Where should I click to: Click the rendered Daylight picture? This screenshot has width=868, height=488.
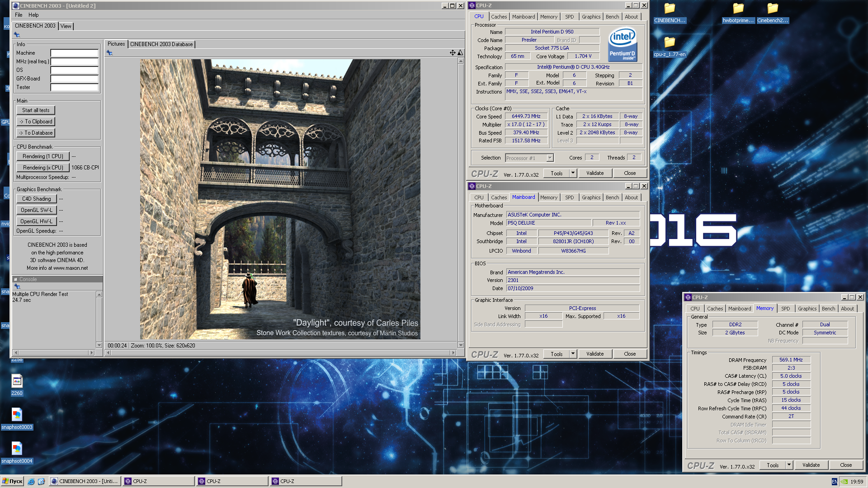pyautogui.click(x=280, y=199)
